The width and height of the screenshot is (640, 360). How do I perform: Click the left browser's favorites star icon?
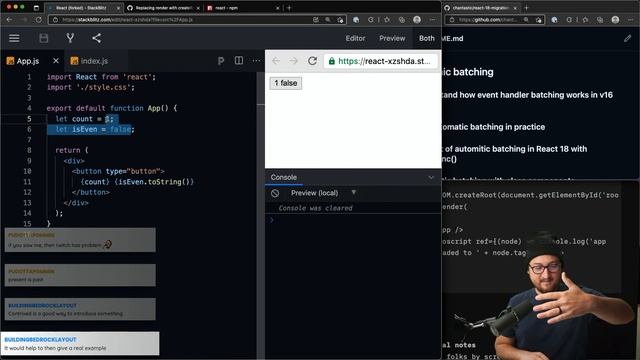click(x=386, y=20)
